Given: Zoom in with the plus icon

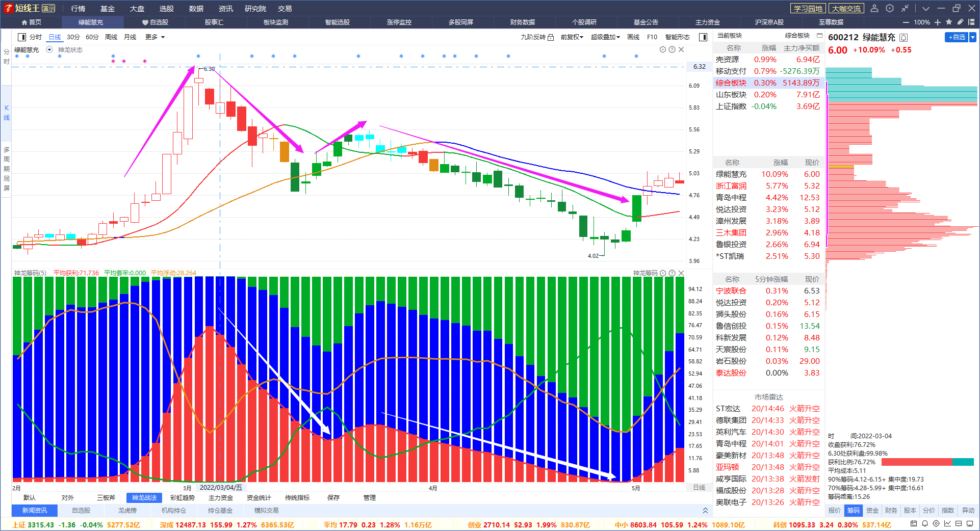Looking at the screenshot, I should pos(938,22).
